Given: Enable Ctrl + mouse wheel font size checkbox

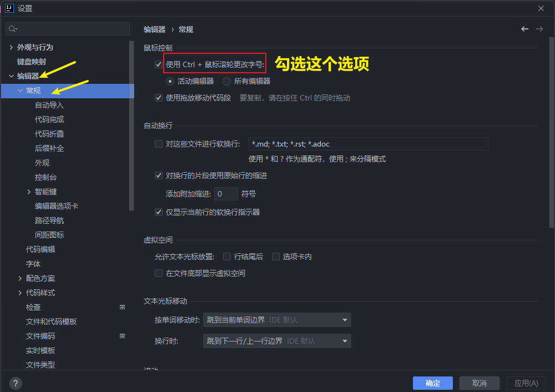Looking at the screenshot, I should tap(159, 64).
